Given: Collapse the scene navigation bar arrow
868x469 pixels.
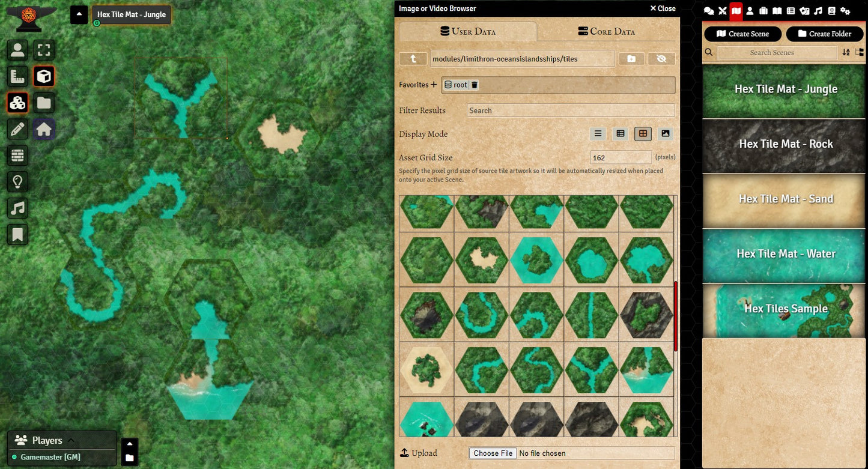Looking at the screenshot, I should [x=79, y=14].
